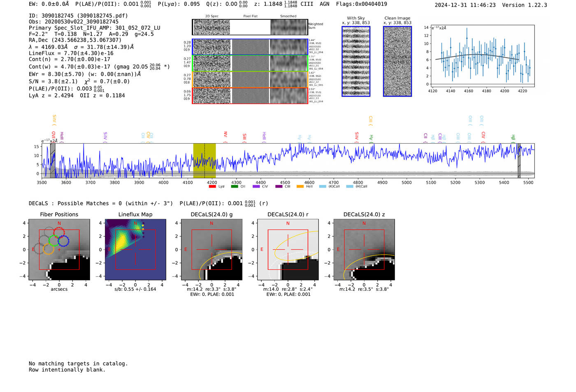The width and height of the screenshot is (576, 392).
Task: Click the dark purple CIII legend swatch
Action: coord(279,186)
